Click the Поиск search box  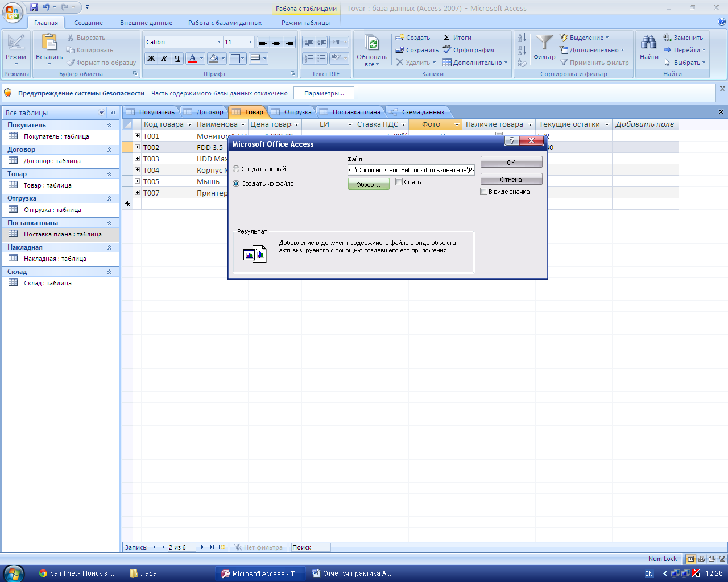tap(310, 547)
